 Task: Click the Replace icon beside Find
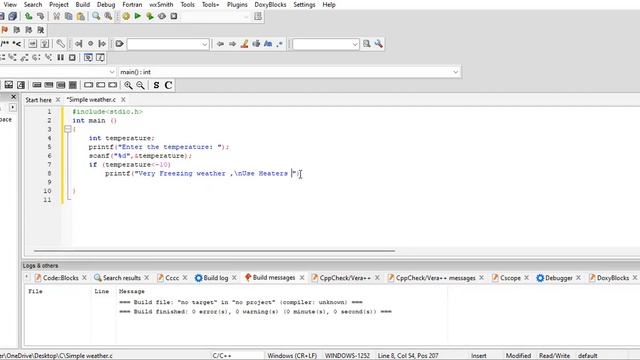108,16
